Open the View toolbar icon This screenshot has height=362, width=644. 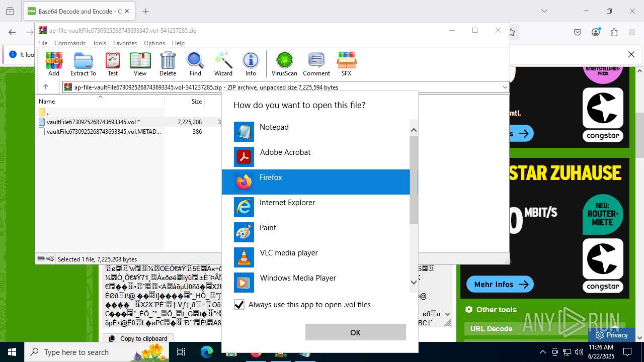coord(140,64)
